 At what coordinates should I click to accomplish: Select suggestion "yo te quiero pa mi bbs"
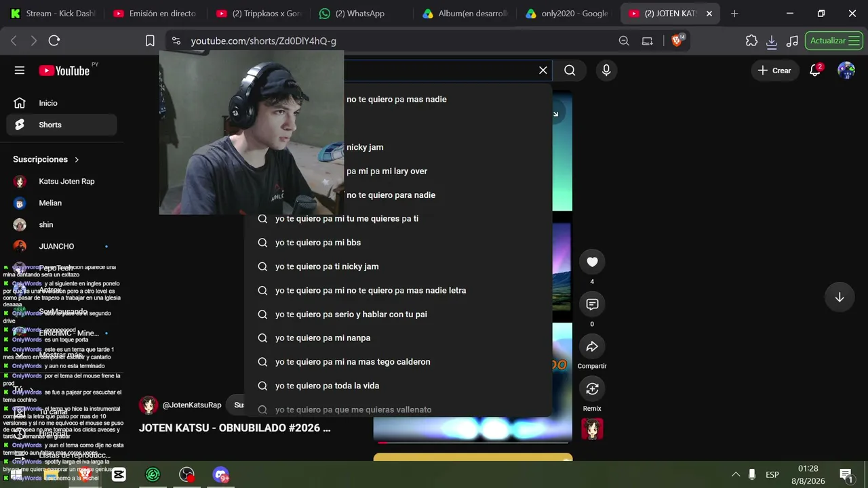click(x=398, y=243)
